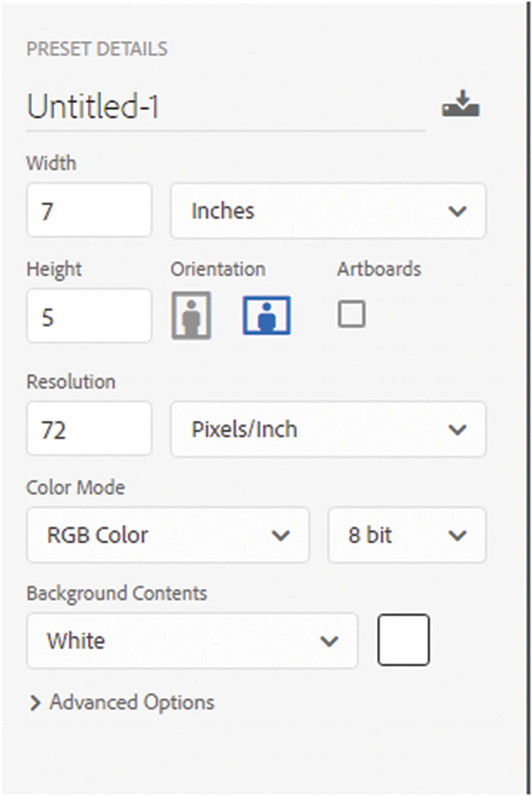Select portrait orientation icon
Screen dimensions: 532x796
coord(191,315)
